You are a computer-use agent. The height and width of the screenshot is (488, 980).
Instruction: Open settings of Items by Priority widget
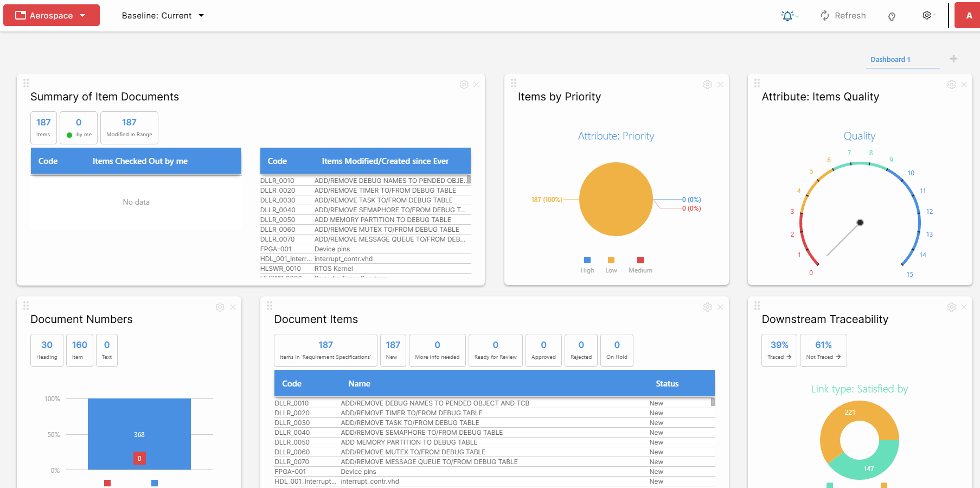pos(707,85)
